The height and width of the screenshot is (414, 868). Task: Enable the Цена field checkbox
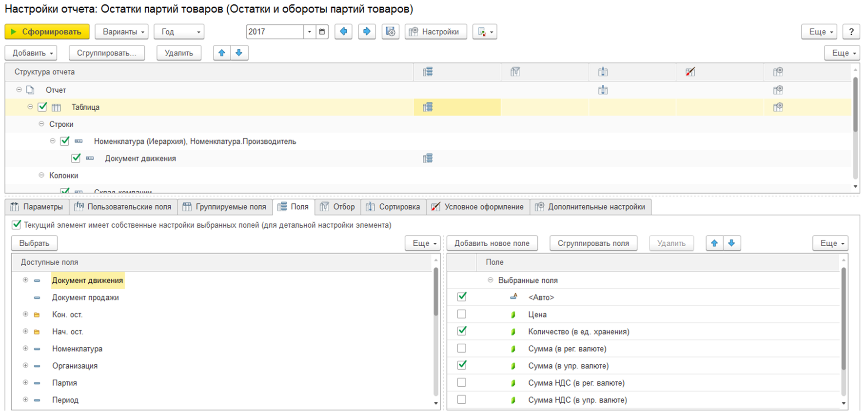[461, 314]
